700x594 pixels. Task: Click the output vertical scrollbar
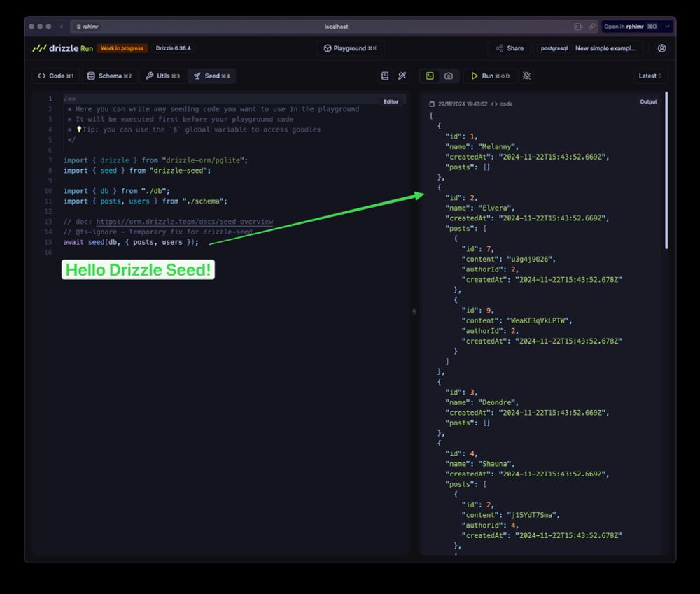click(x=666, y=170)
